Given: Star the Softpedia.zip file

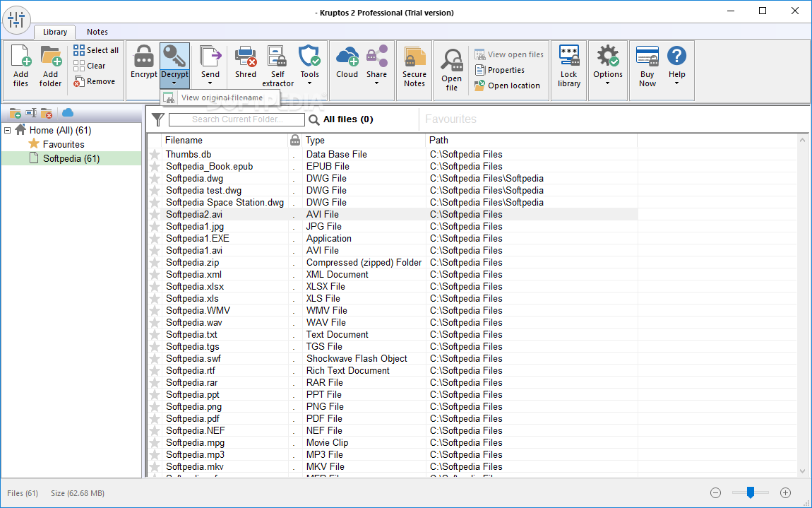Looking at the screenshot, I should click(x=155, y=262).
